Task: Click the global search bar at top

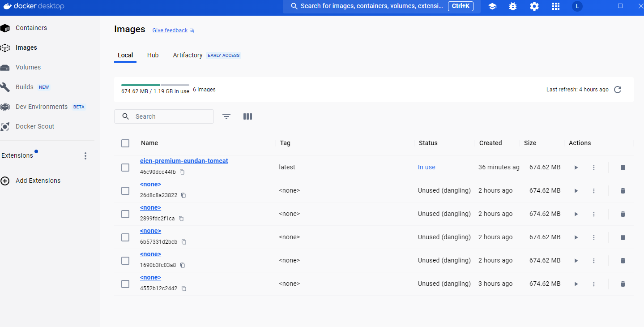Action: click(382, 6)
